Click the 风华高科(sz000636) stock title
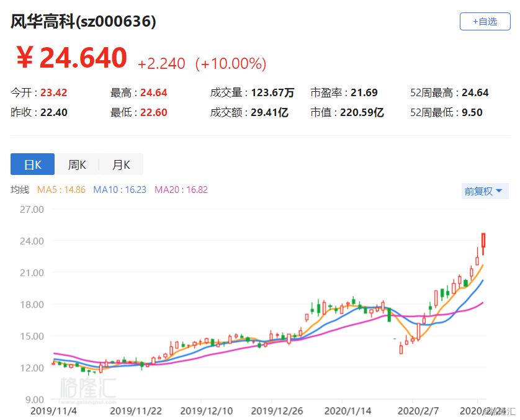 (x=83, y=22)
